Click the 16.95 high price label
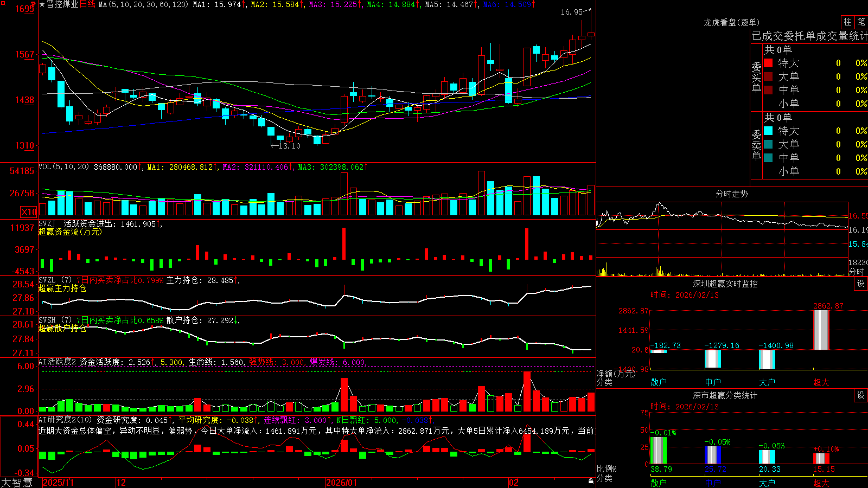This screenshot has width=868, height=488. (x=571, y=12)
